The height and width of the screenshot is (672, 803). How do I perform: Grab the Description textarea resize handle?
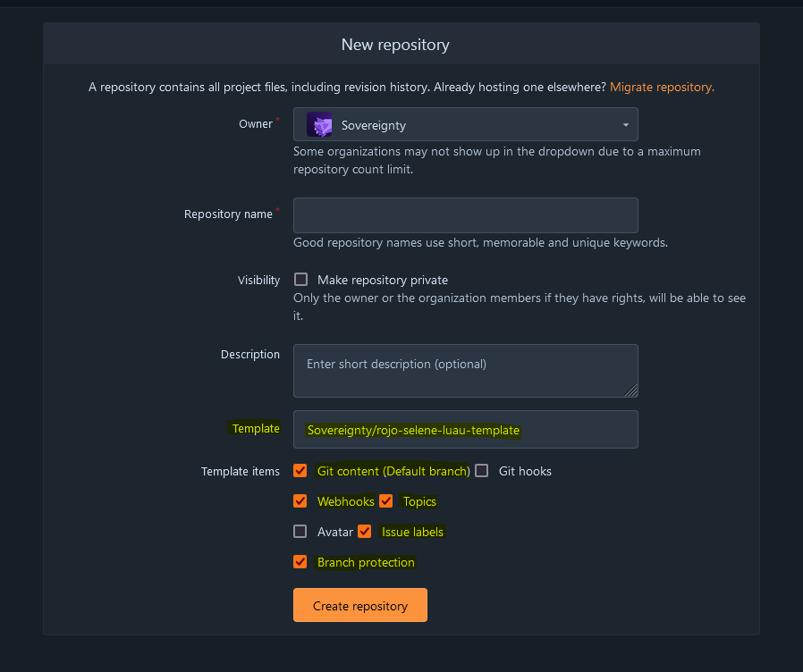[x=631, y=391]
